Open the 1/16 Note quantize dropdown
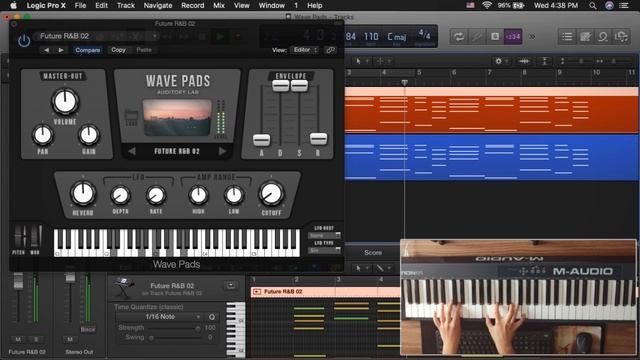Screen dimensions: 640x360 [x=160, y=317]
